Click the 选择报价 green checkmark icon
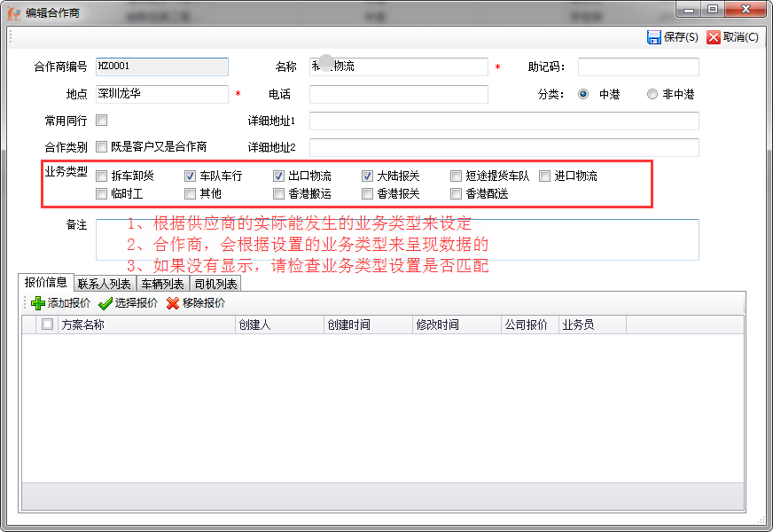This screenshot has width=773, height=532. [x=105, y=303]
